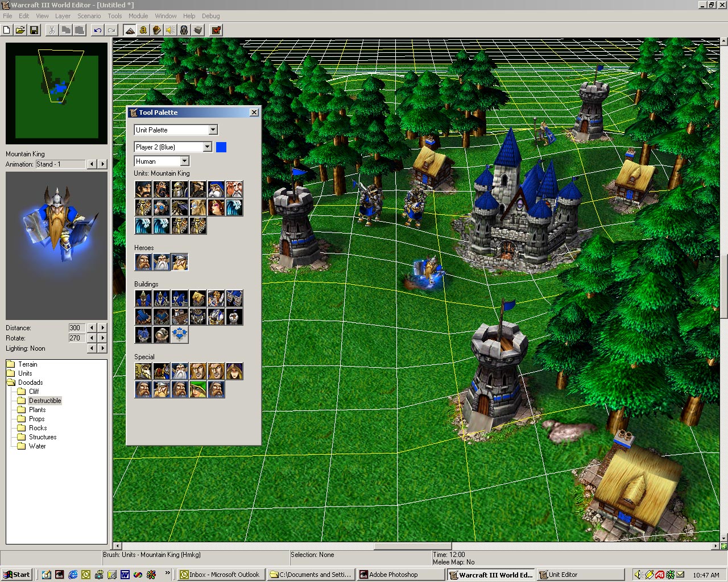Open the Trigger editor 'a' icon
The width and height of the screenshot is (728, 582).
(x=143, y=30)
